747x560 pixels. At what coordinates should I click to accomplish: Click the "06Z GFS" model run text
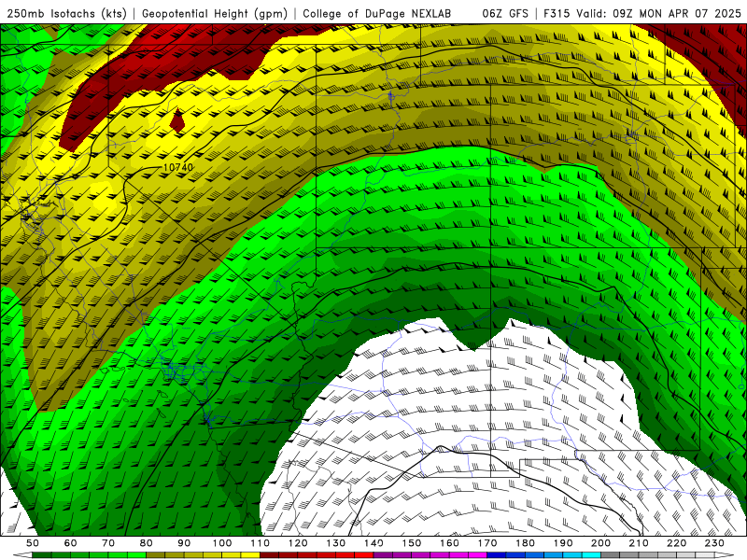505,14
